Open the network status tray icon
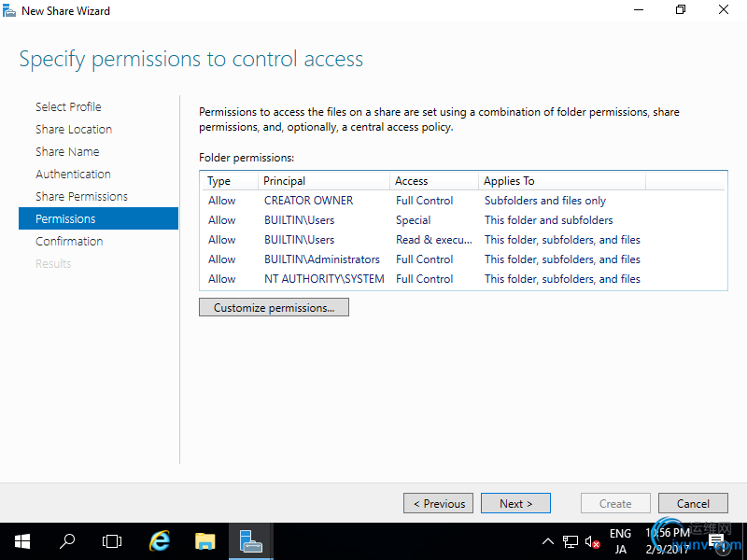 tap(570, 541)
